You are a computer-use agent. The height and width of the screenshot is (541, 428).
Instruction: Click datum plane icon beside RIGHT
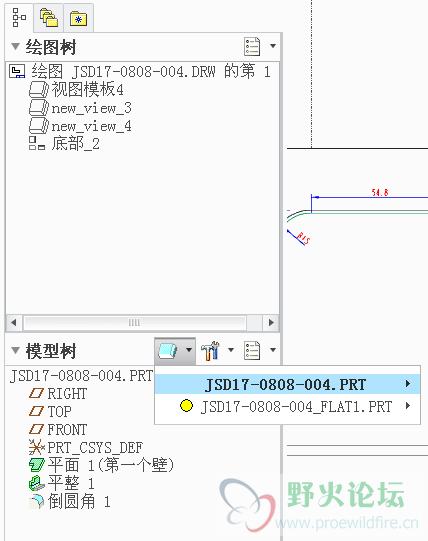tap(36, 393)
